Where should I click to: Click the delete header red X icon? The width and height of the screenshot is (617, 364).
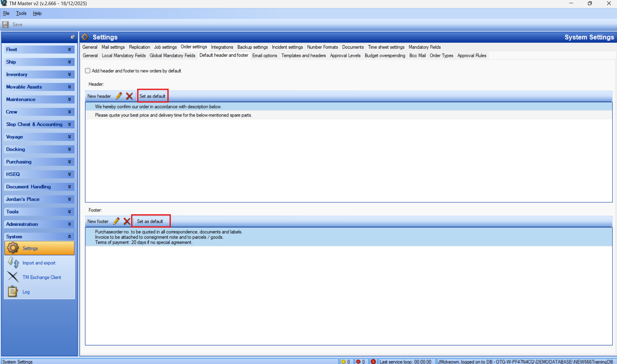(129, 96)
